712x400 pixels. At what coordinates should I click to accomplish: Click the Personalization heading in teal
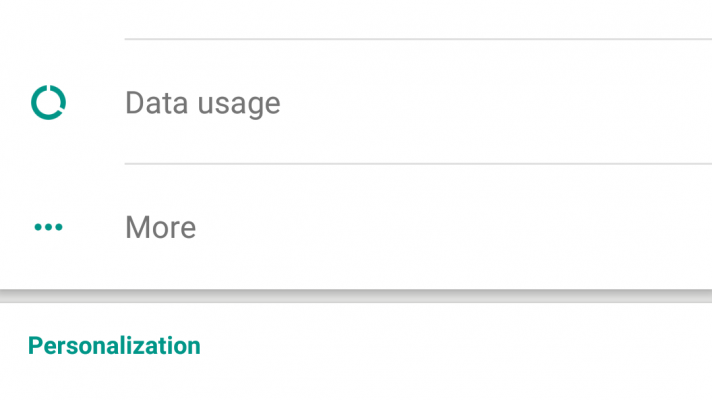tap(114, 346)
